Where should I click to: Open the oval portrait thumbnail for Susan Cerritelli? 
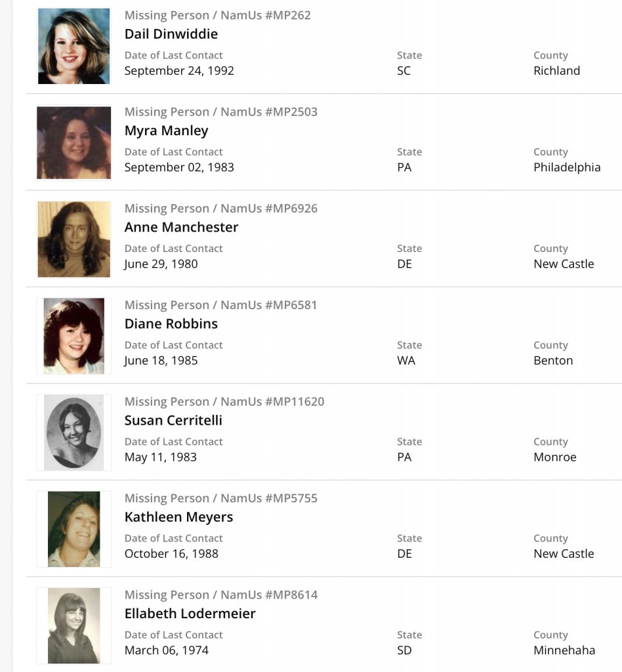pos(73,432)
